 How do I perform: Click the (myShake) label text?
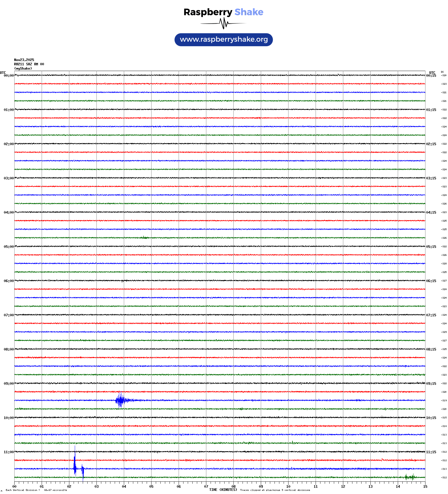point(23,68)
